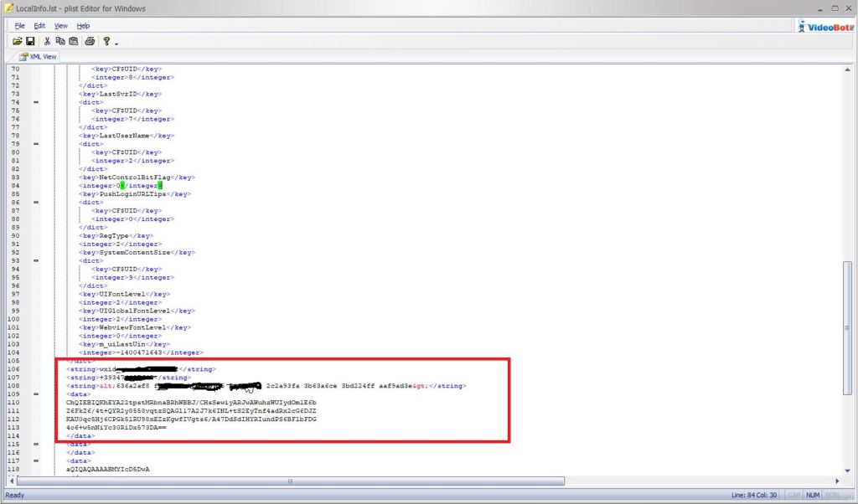This screenshot has height=504, width=858.
Task: Collapse the dict node at line 79
Action: tap(36, 144)
